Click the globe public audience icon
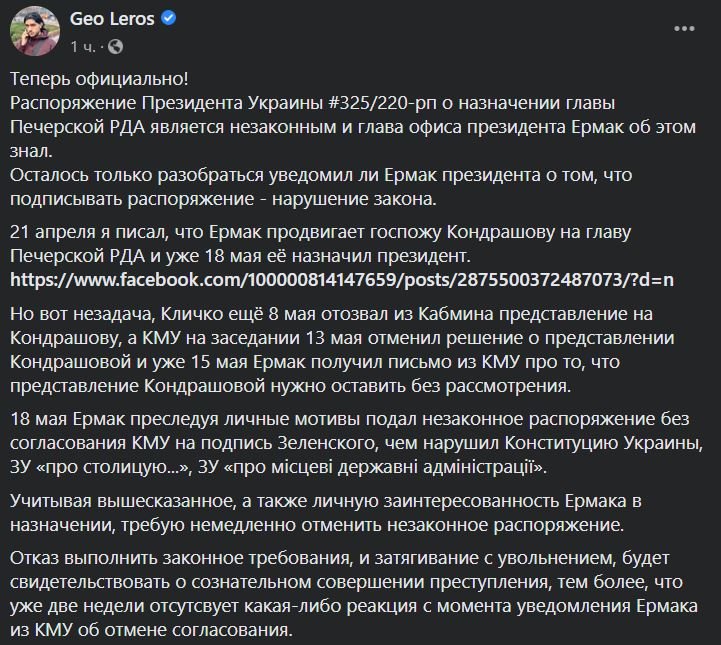 [115, 46]
